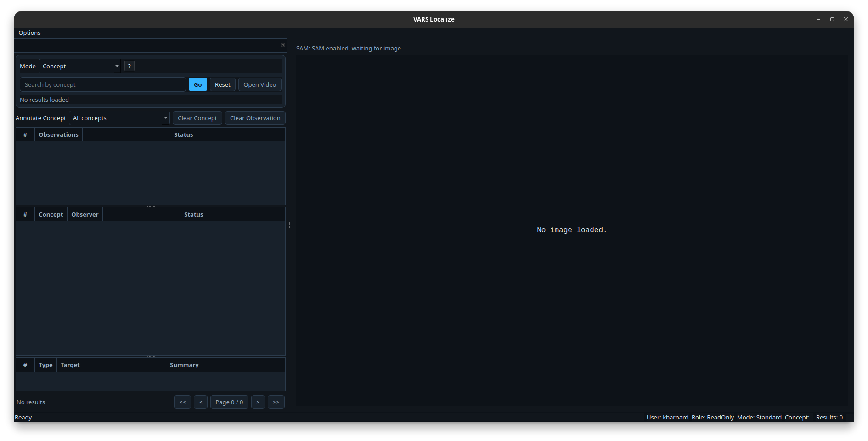Screen dimensions: 868x441
Task: Click the Open Video button
Action: 259,84
